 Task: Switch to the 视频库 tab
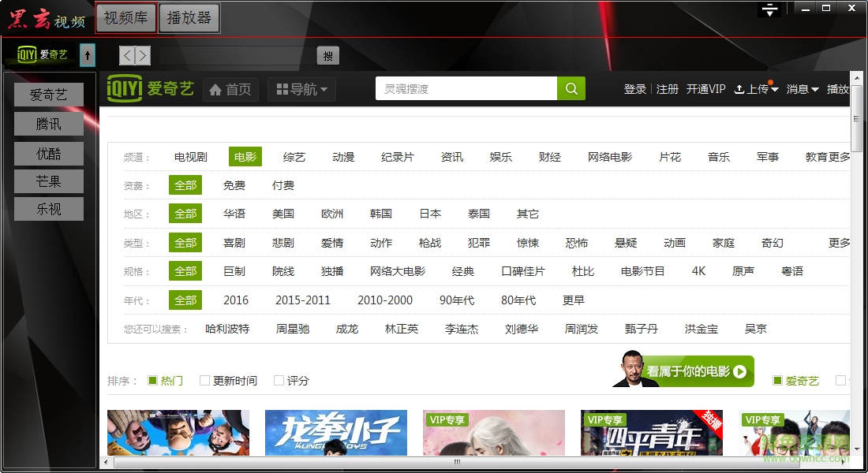pos(125,18)
